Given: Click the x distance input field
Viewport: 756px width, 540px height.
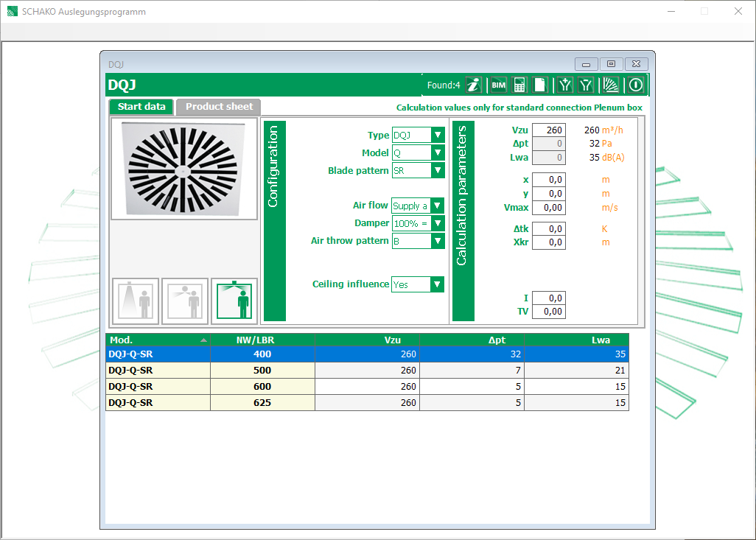Looking at the screenshot, I should (x=549, y=180).
